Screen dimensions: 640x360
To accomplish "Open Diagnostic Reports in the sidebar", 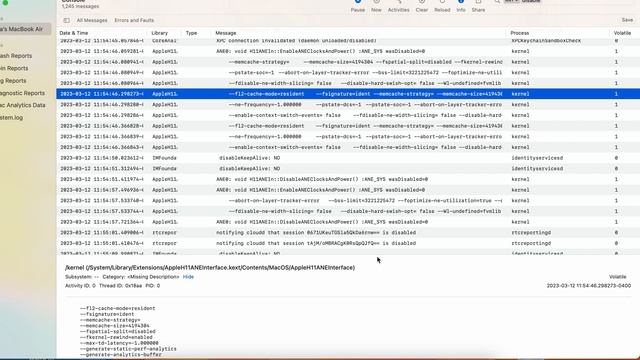I will [x=22, y=93].
